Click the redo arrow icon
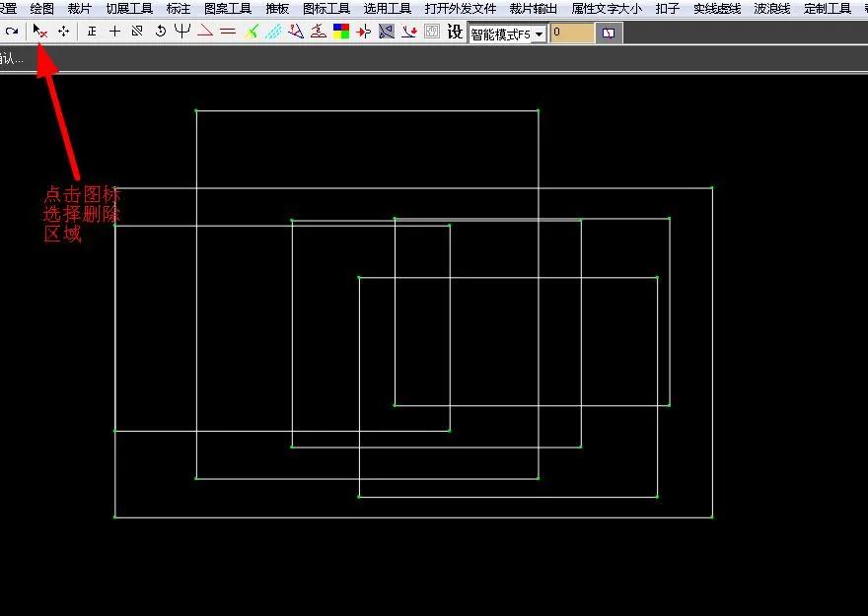 coord(12,32)
